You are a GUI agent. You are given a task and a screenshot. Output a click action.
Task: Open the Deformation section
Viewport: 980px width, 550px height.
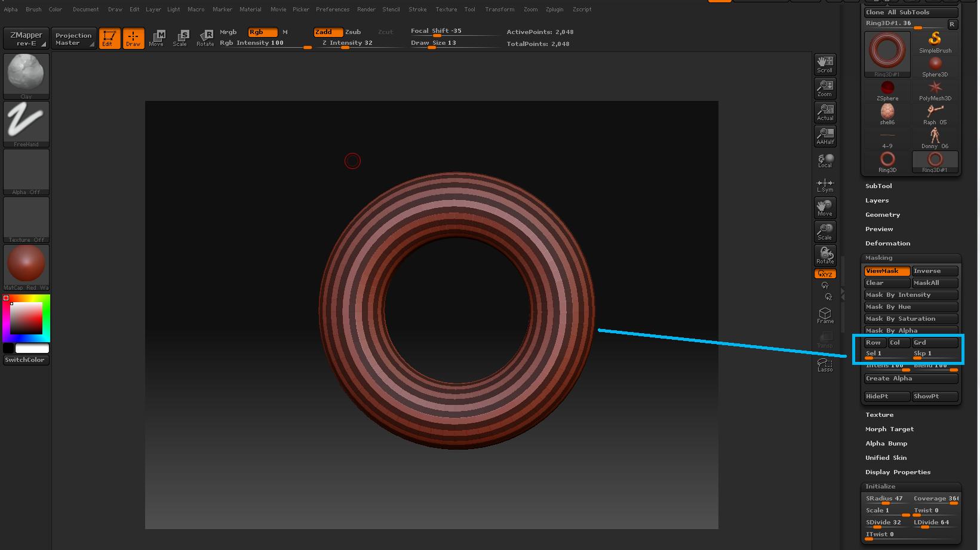tap(887, 244)
